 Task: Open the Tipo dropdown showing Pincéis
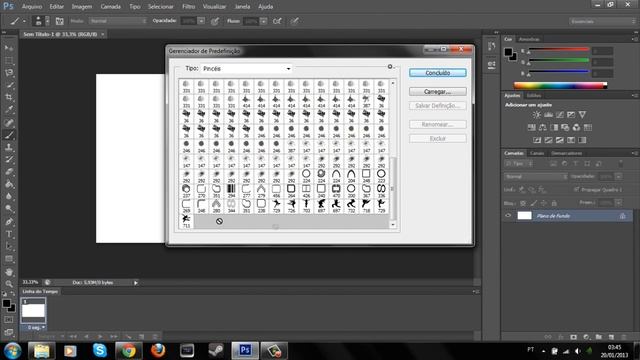coord(246,69)
